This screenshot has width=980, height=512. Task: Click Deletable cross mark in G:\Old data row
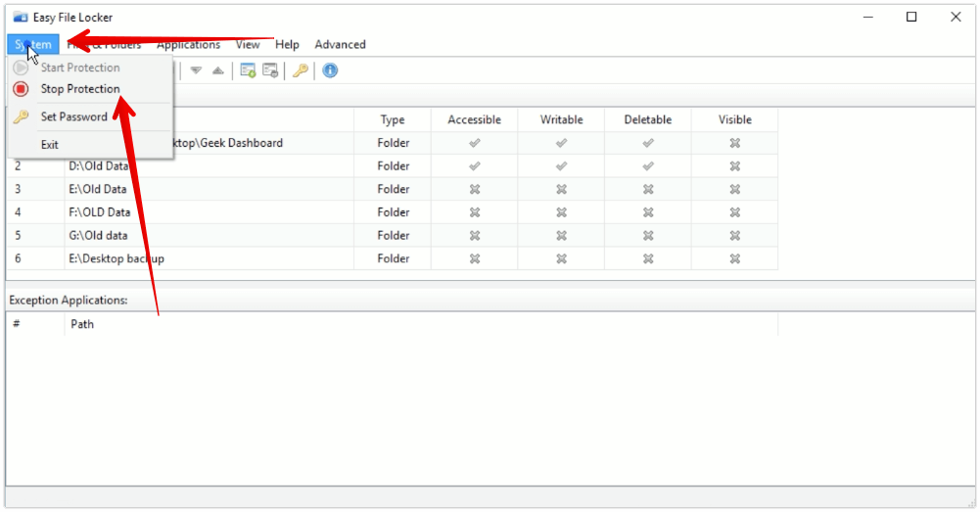point(648,236)
